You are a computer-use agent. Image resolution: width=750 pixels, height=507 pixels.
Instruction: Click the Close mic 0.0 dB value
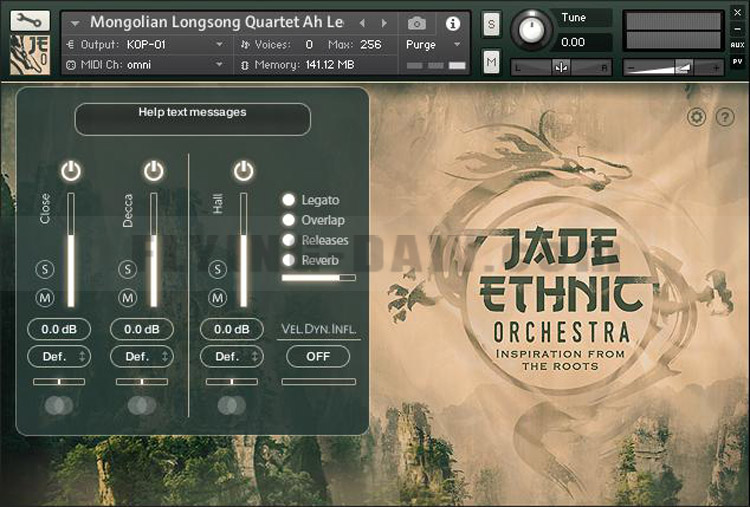[x=59, y=329]
